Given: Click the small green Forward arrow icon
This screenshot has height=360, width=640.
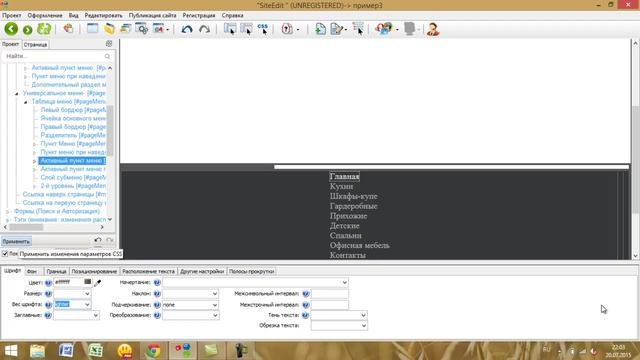Looking at the screenshot, I should (27, 30).
